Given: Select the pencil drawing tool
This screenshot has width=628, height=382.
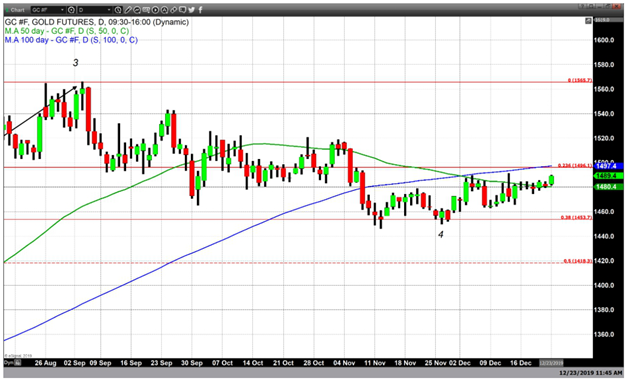Looking at the screenshot, I should tap(128, 10).
